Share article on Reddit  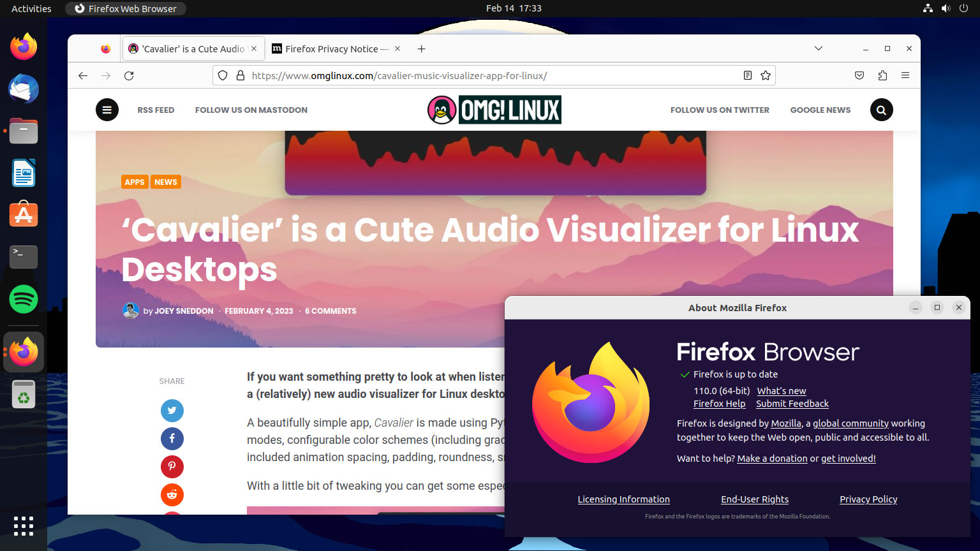click(172, 494)
